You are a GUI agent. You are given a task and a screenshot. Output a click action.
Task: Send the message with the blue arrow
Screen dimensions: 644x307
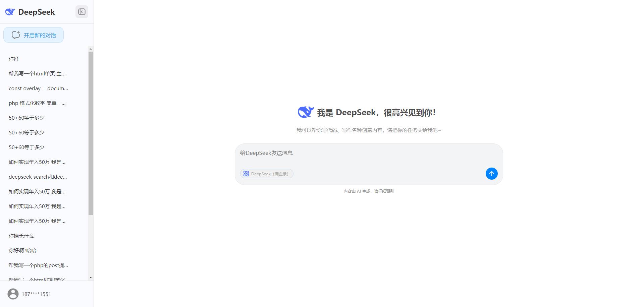click(491, 174)
